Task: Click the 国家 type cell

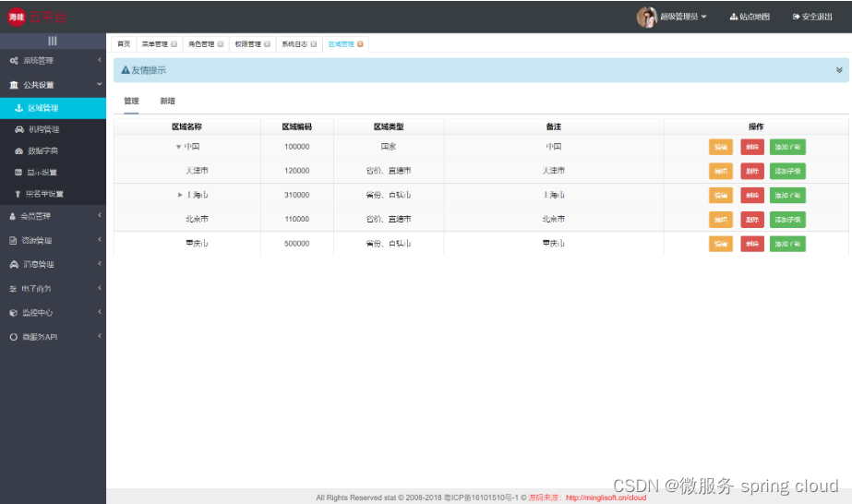Action: click(389, 147)
